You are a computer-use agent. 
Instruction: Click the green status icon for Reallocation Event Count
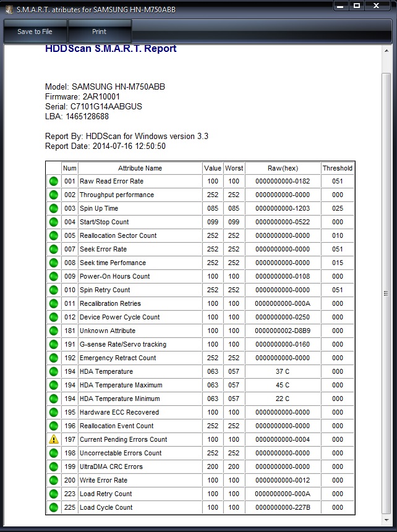[x=54, y=426]
